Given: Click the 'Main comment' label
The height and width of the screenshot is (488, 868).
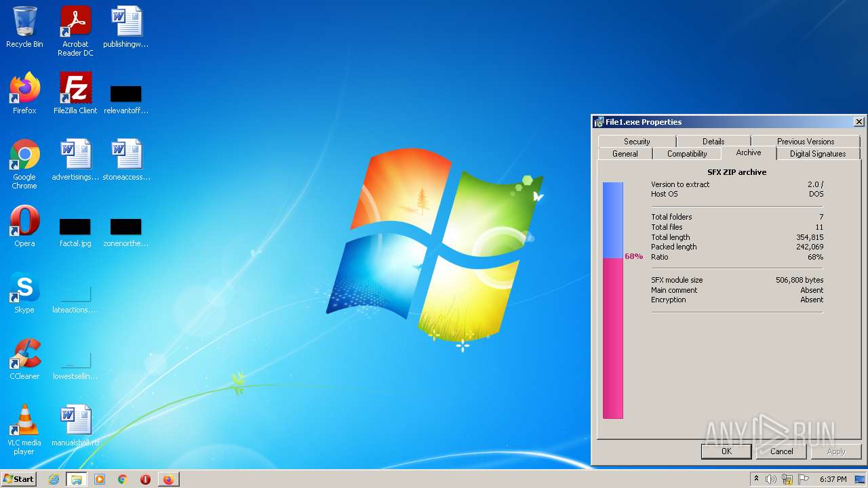Looking at the screenshot, I should [x=674, y=290].
